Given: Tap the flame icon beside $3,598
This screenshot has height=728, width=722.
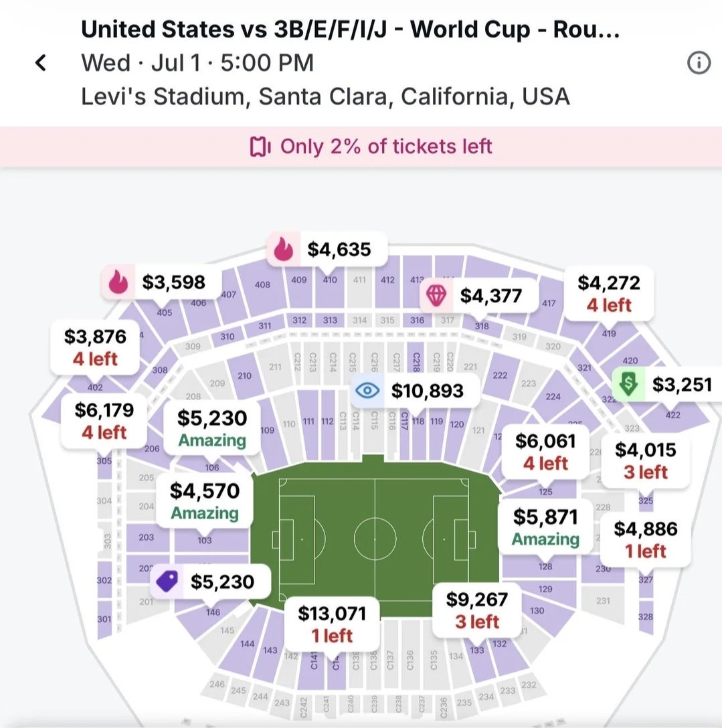Looking at the screenshot, I should tap(118, 282).
